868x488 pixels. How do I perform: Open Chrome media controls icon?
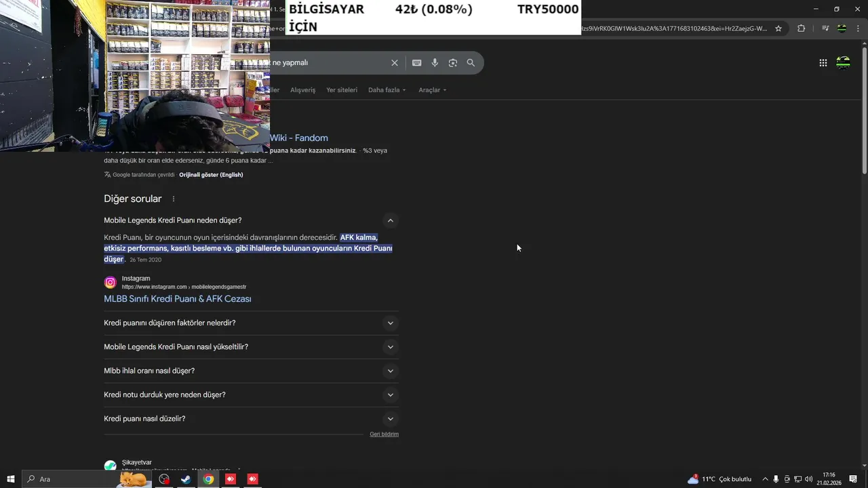(825, 28)
